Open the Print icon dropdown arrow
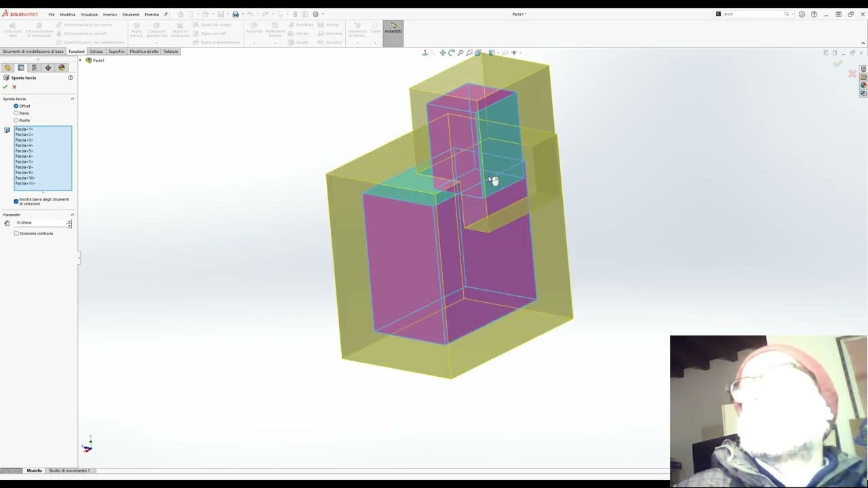Screen dimensions: 868x488 coord(242,14)
